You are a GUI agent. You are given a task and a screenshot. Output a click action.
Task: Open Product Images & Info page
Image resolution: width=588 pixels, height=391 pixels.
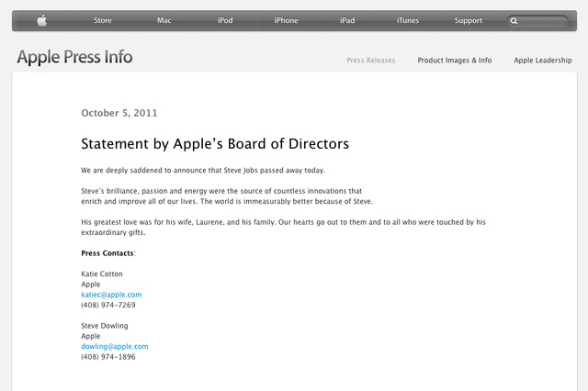455,61
